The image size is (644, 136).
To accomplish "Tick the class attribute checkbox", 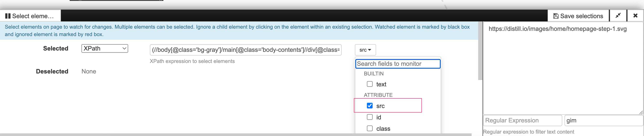I will pos(370,128).
